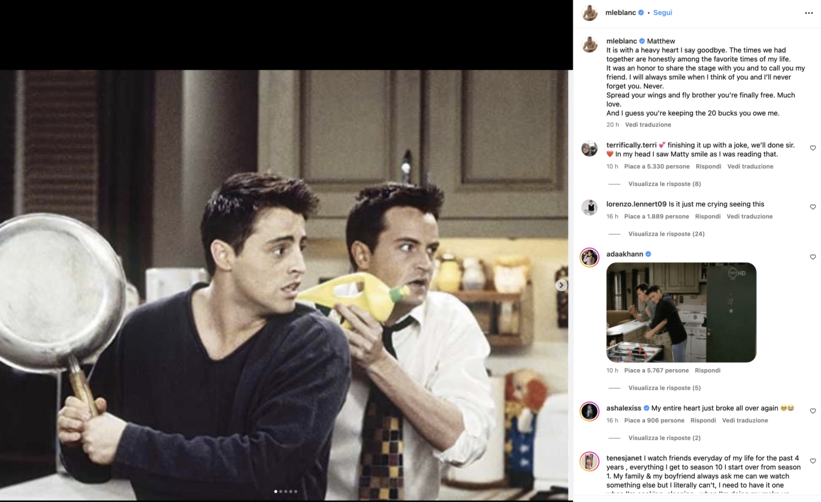Image resolution: width=821 pixels, height=502 pixels.
Task: Open tenesjanet's profile picture
Action: pos(590,462)
